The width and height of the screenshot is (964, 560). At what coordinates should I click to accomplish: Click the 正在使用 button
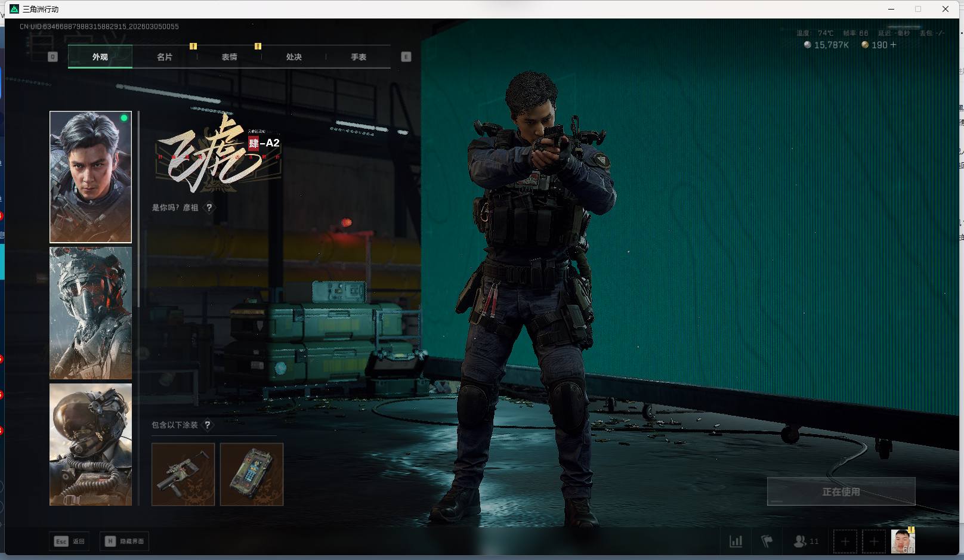(841, 491)
